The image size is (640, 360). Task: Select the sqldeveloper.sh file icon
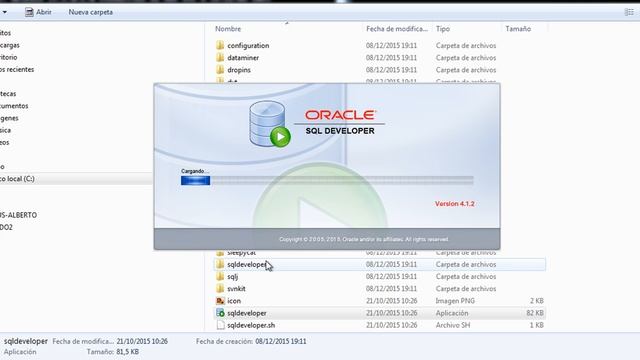[220, 325]
